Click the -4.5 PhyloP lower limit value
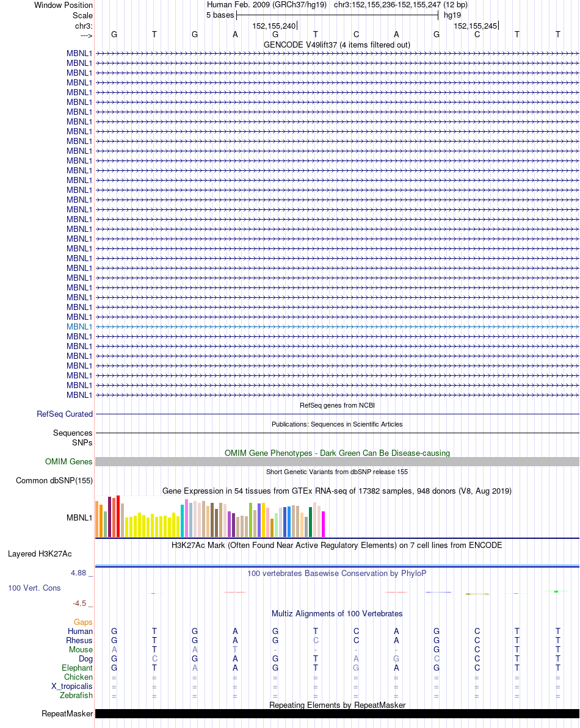This screenshot has height=728, width=580. point(79,604)
